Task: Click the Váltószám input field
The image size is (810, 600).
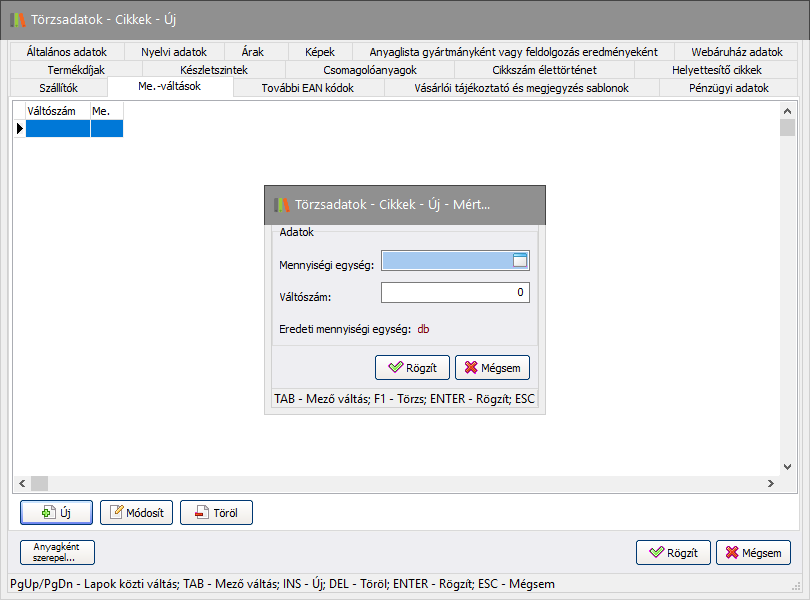Action: 455,292
